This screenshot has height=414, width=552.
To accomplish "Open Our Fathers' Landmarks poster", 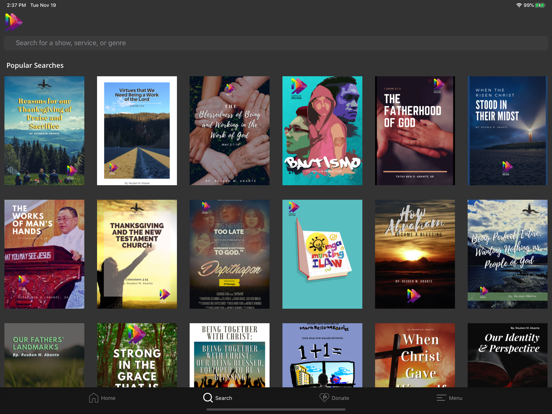I will [x=44, y=355].
